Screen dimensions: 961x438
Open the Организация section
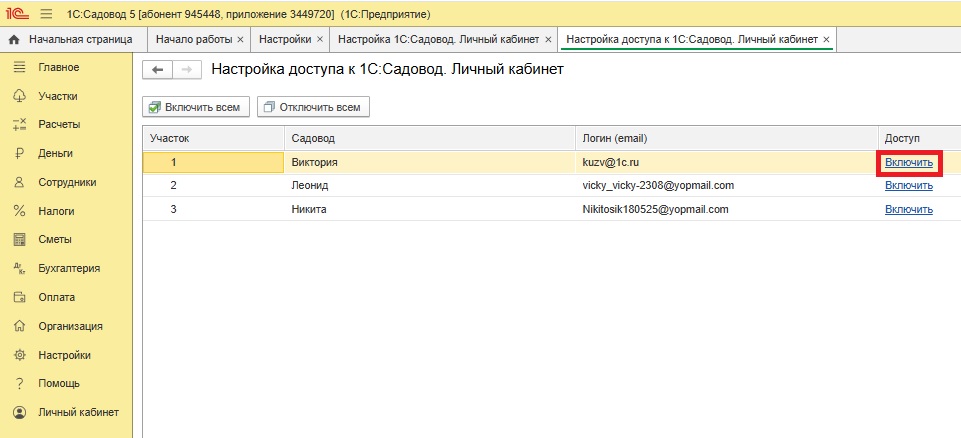[70, 326]
